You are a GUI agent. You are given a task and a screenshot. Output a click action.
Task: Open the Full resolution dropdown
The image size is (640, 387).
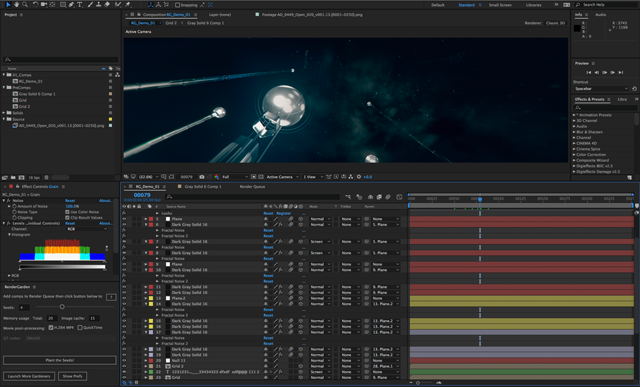235,177
